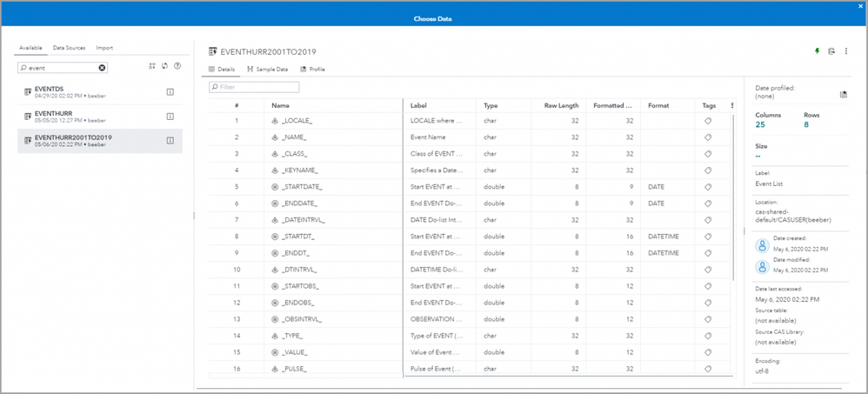Sort by the Format column header
This screenshot has width=868, height=394.
tap(658, 106)
